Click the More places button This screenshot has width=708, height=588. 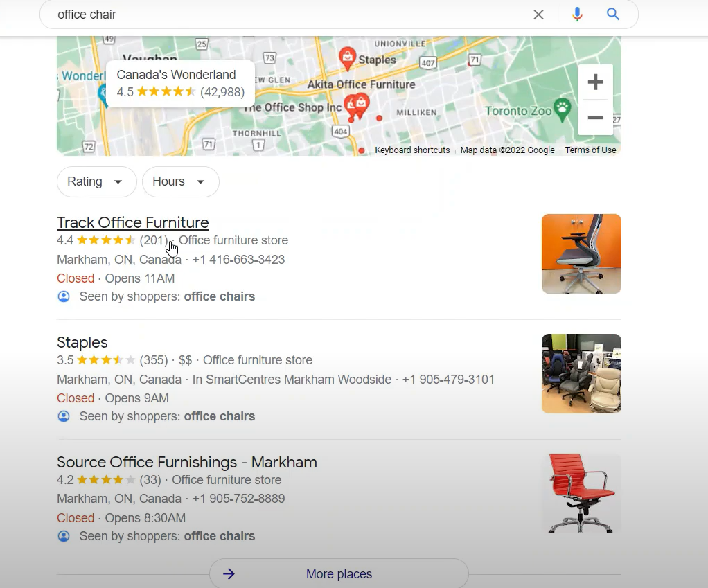pyautogui.click(x=339, y=573)
